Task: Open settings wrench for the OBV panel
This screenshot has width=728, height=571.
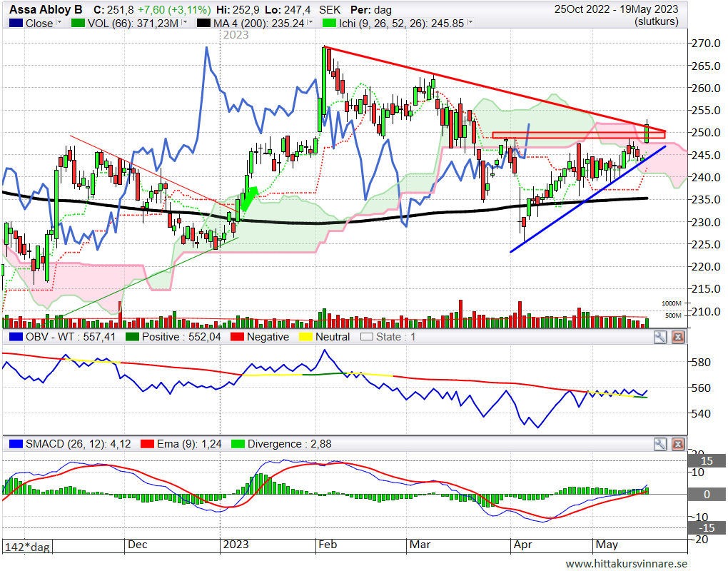Action: click(x=659, y=337)
